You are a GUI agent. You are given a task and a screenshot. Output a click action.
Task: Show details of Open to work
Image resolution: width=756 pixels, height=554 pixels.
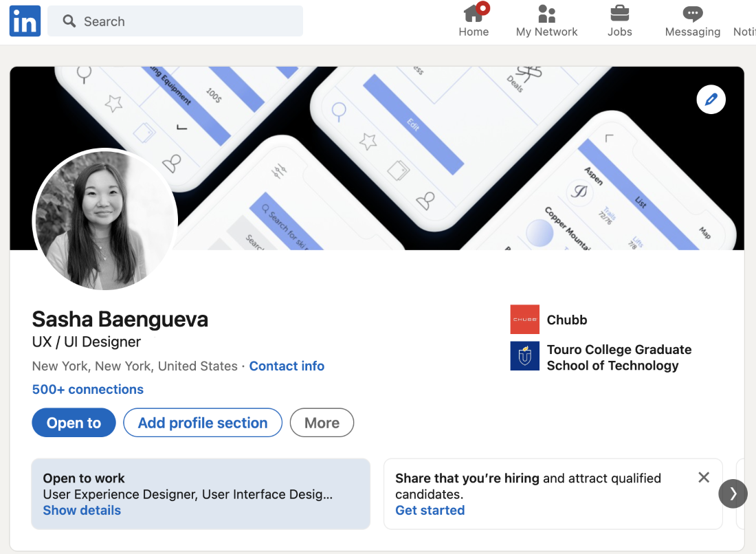pos(82,510)
